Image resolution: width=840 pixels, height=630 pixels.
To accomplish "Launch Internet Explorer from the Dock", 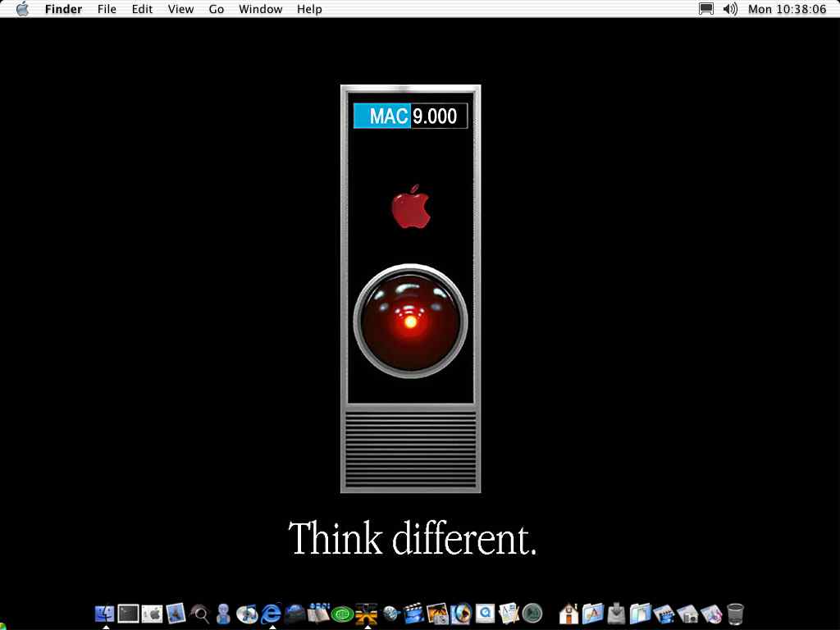I will [271, 614].
